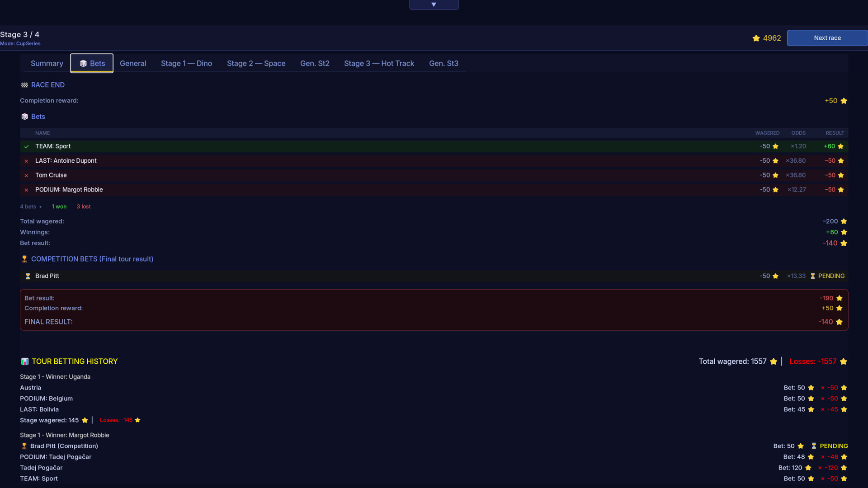Select the Tom Cruise bet row
Viewport: 868px width, 488px height.
(434, 175)
